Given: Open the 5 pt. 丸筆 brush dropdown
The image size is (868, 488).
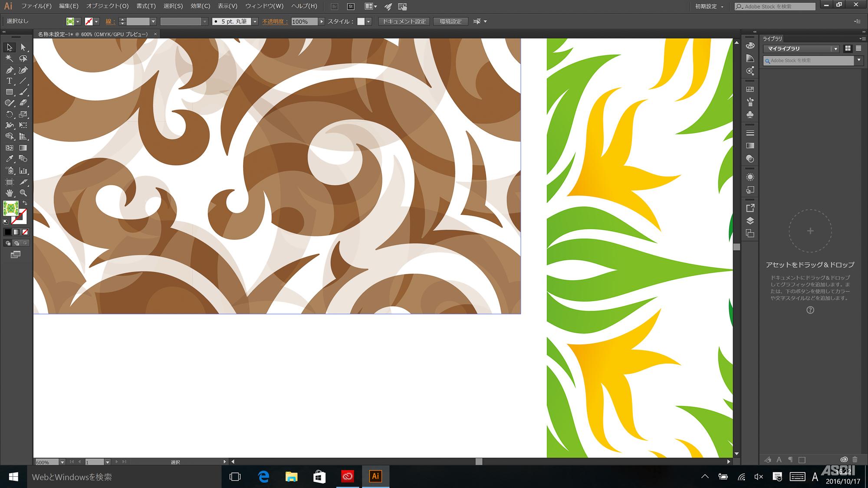Looking at the screenshot, I should click(x=255, y=21).
